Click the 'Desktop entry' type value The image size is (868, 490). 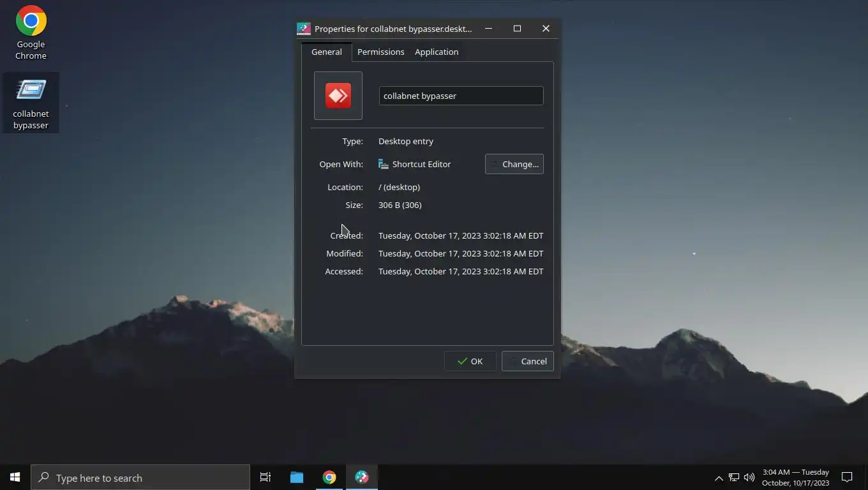(x=406, y=141)
